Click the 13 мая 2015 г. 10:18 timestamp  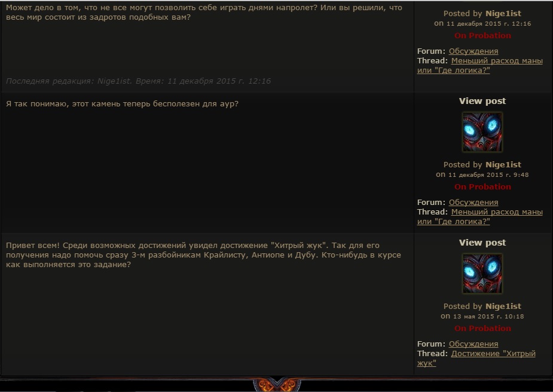point(488,317)
